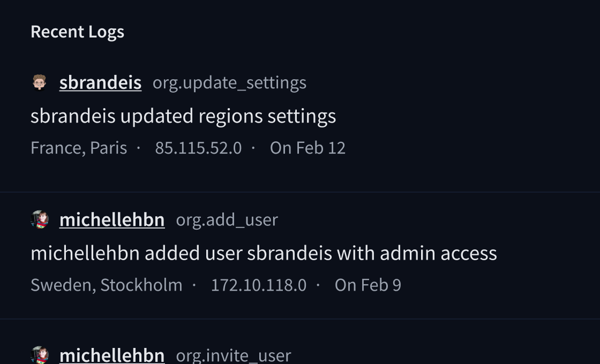Open the michellehbn profile link

tap(112, 219)
